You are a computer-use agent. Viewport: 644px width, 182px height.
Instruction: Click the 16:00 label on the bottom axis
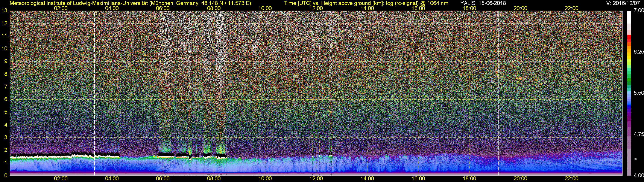pos(418,179)
